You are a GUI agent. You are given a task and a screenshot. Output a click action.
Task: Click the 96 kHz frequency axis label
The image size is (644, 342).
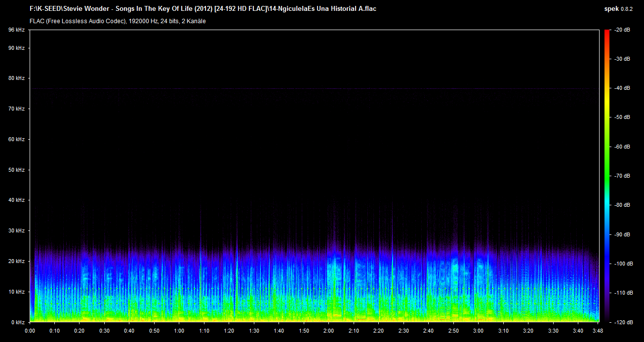[16, 30]
